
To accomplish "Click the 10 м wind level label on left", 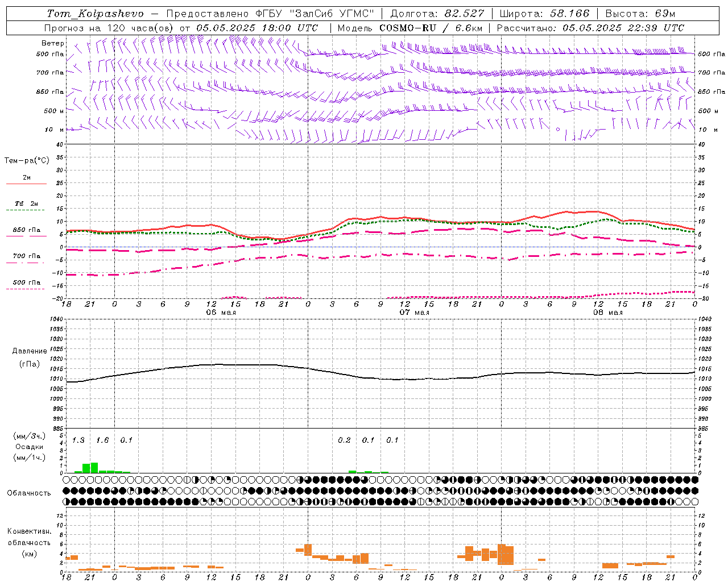I will click(x=55, y=130).
